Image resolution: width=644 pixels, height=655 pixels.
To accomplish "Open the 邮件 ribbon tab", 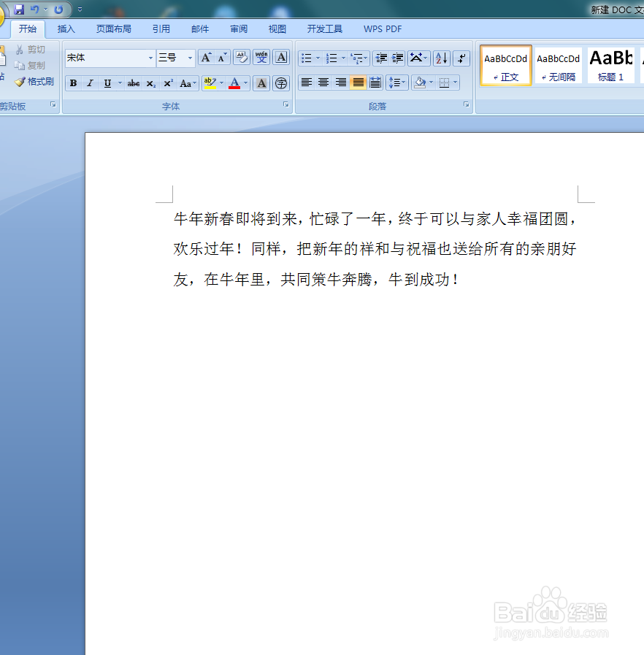I will [x=199, y=28].
